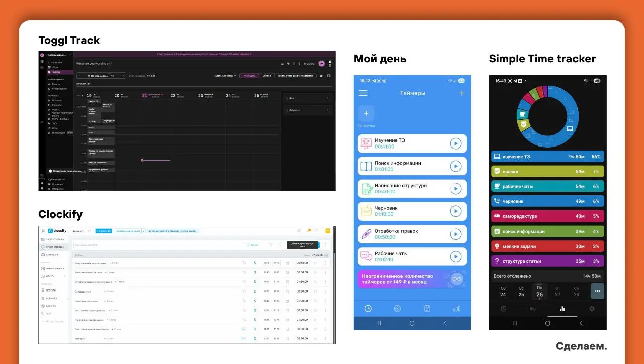The width and height of the screenshot is (644, 364).
Task: Open the project folder icon in Toggl timer bar
Action: click(282, 64)
